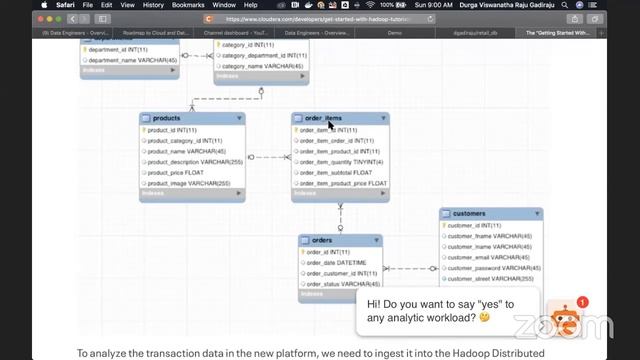
Task: Open the chatbot robot avatar
Action: 564,320
